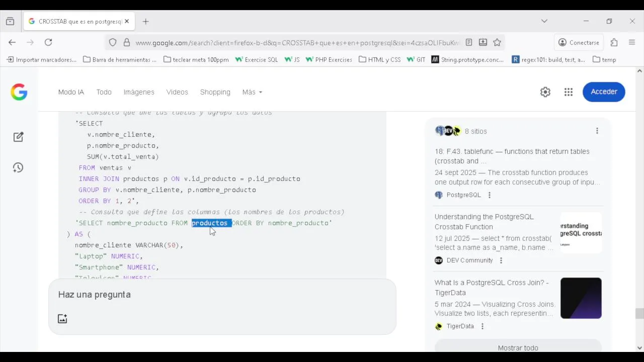Open Google quick settings gear
This screenshot has height=362, width=644.
(545, 92)
